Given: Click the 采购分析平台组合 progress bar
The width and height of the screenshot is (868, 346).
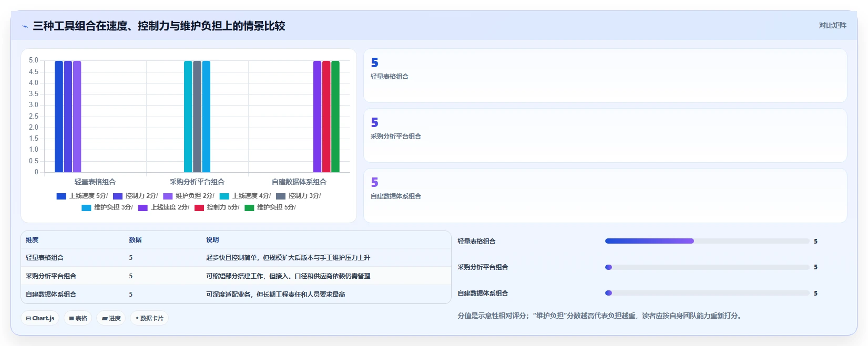Looking at the screenshot, I should [x=707, y=267].
